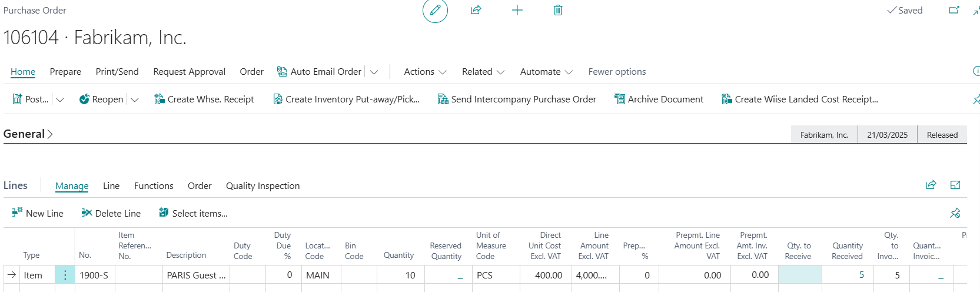980x292 pixels.
Task: Open the Quality Inspection tab
Action: point(263,186)
